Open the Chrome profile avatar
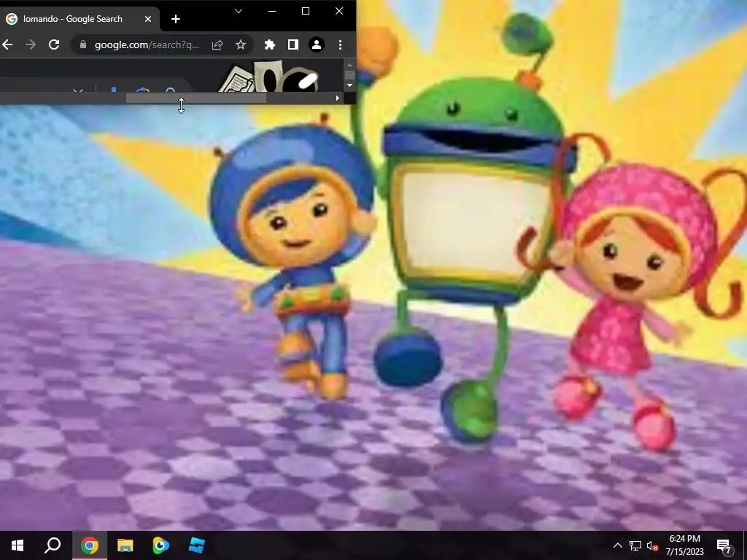Image resolution: width=747 pixels, height=560 pixels. coord(317,44)
